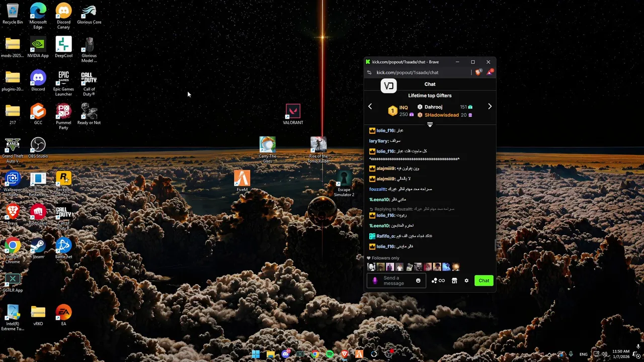
Task: Show hidden system tray icons chevron
Action: 549,354
